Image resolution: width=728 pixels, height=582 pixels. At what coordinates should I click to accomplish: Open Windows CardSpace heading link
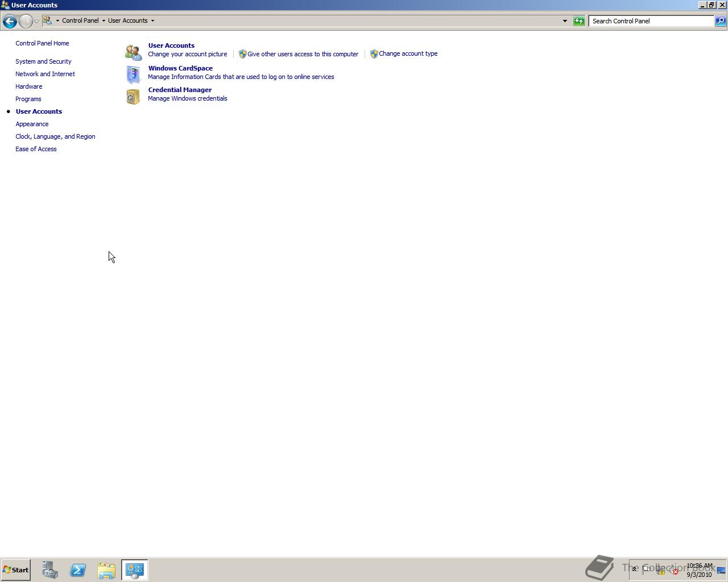click(x=180, y=68)
